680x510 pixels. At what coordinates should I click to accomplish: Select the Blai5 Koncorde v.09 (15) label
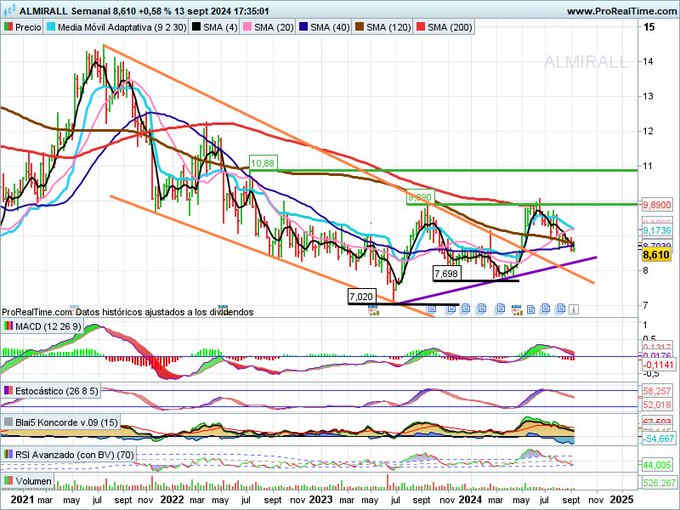(x=66, y=422)
